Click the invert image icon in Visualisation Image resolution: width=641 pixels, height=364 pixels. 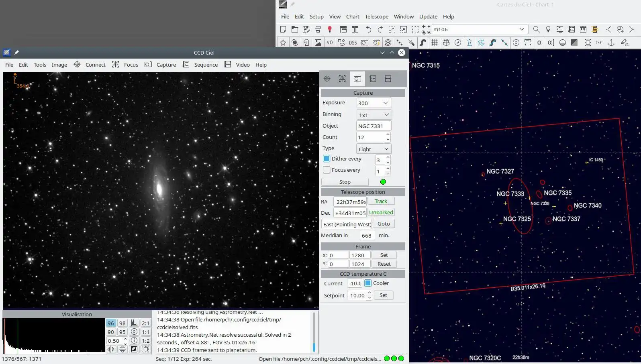click(x=134, y=349)
